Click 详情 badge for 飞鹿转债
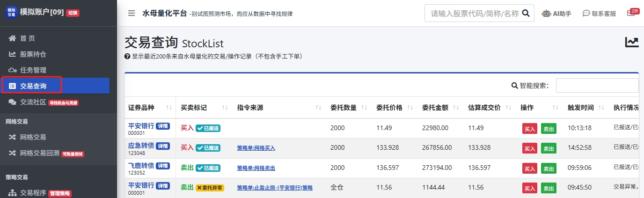The width and height of the screenshot is (644, 198). click(163, 166)
